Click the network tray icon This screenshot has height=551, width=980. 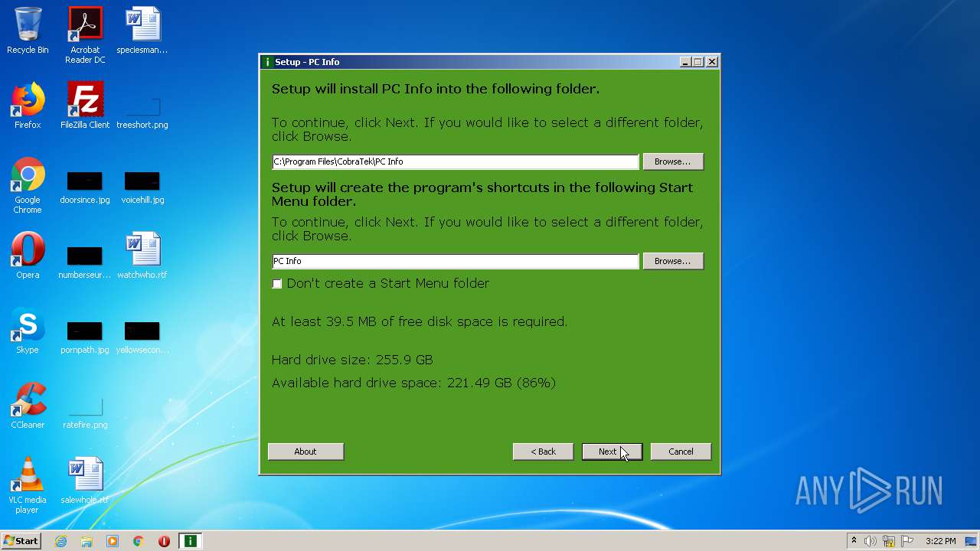coord(889,541)
